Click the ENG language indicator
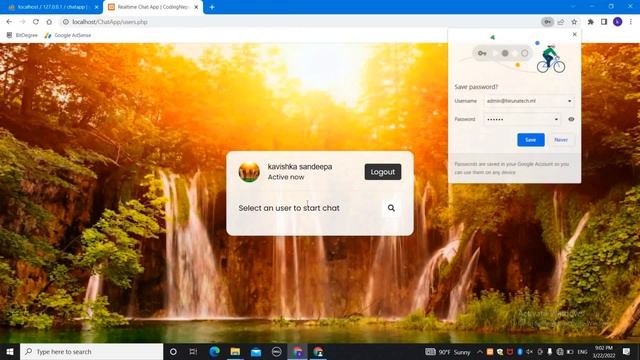 pyautogui.click(x=582, y=351)
